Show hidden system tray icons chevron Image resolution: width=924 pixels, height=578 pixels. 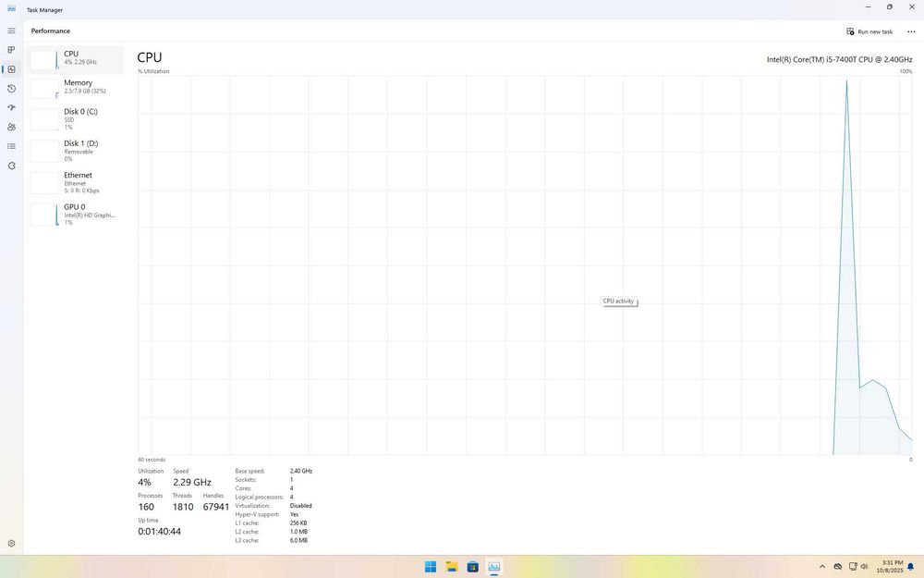(822, 567)
